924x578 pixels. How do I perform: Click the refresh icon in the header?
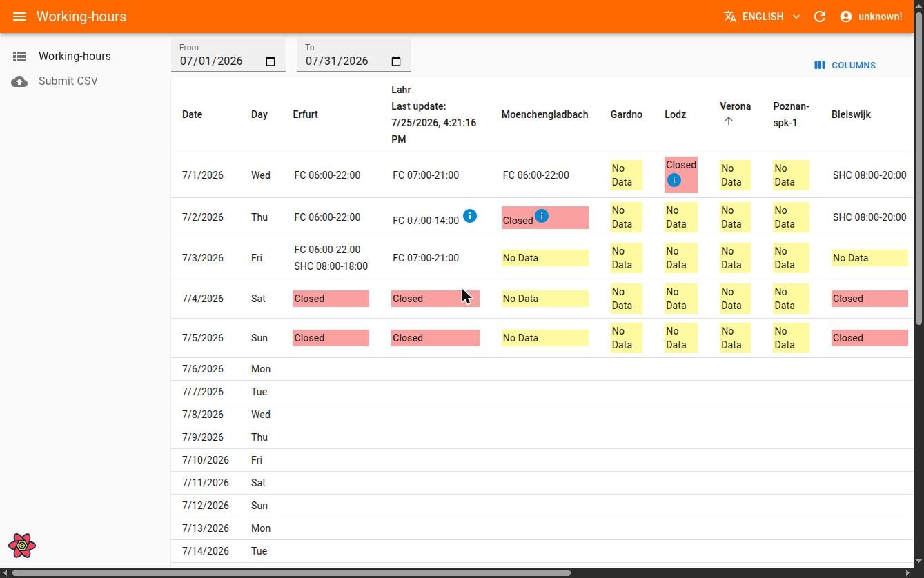click(x=820, y=17)
